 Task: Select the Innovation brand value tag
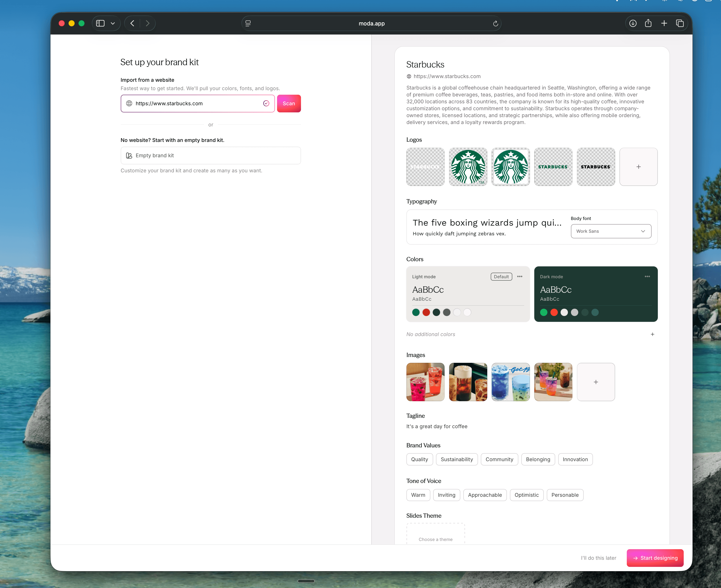click(x=575, y=459)
